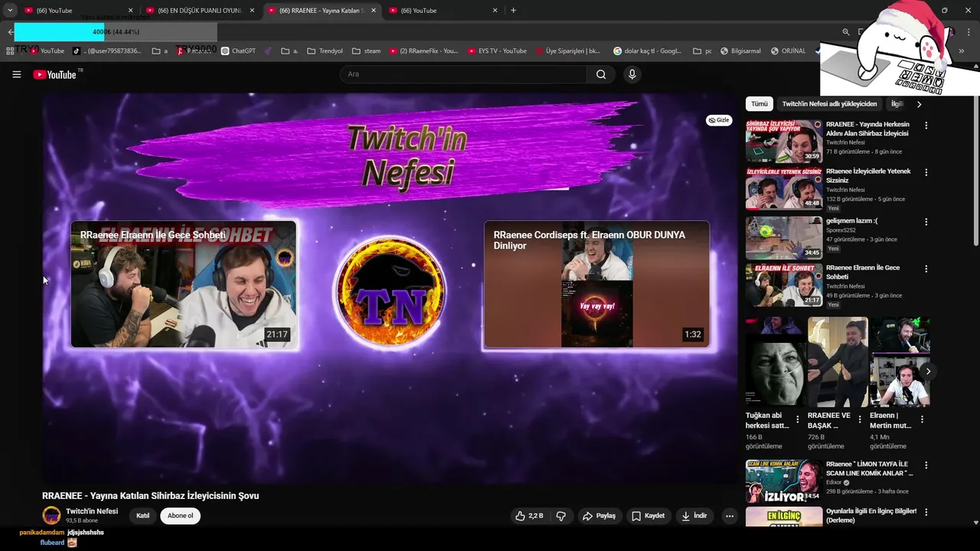980x551 pixels.
Task: Open the browser tab search dropdown arrow
Action: [10, 10]
